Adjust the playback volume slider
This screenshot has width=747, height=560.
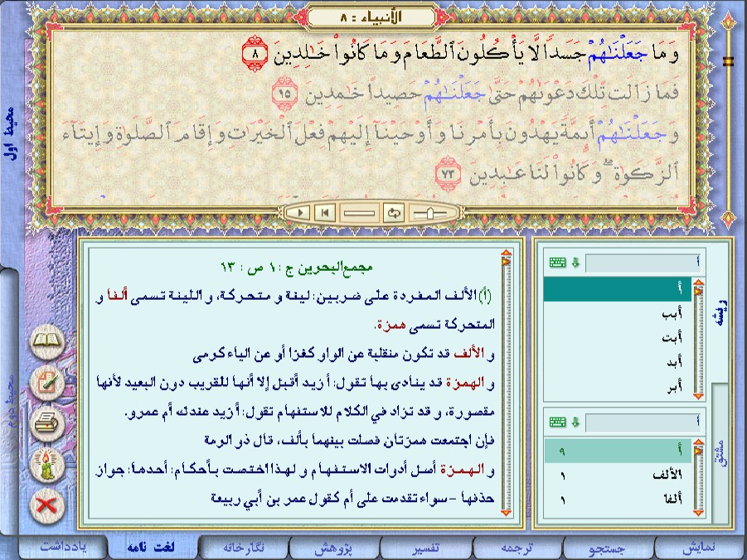[430, 214]
